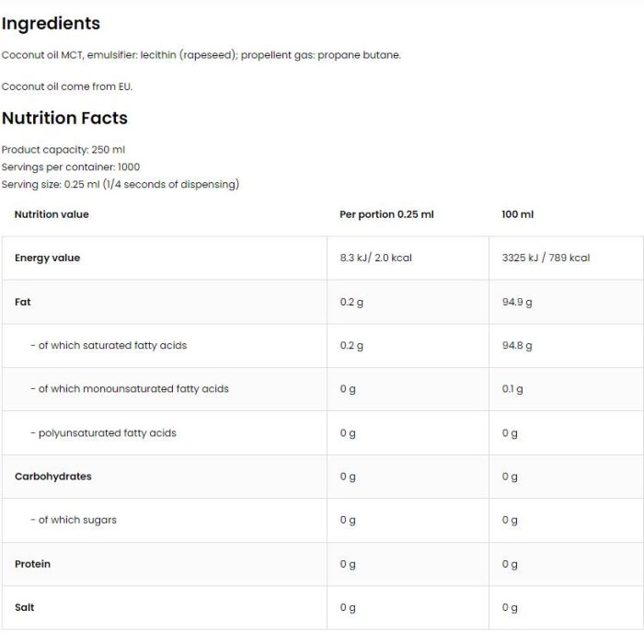Click the 'Protein' row label
The height and width of the screenshot is (644, 644).
click(x=32, y=564)
